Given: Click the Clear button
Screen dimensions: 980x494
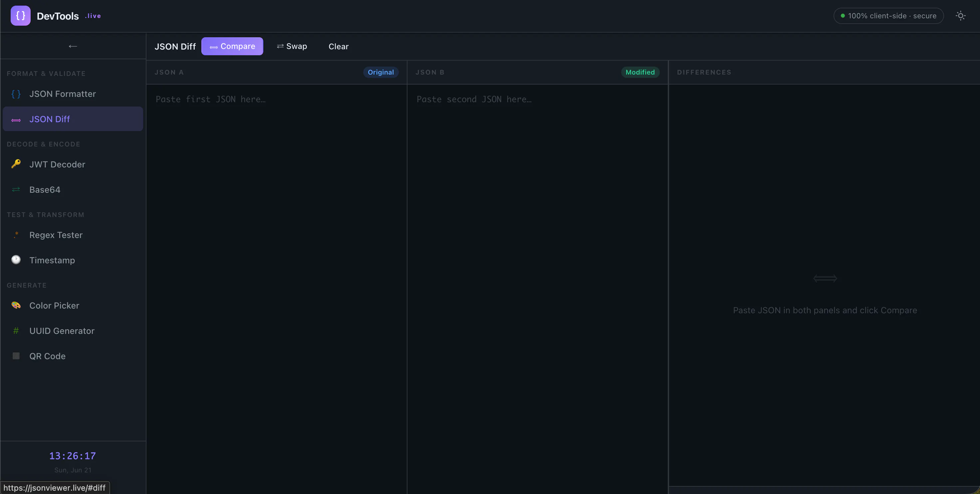Looking at the screenshot, I should point(339,46).
